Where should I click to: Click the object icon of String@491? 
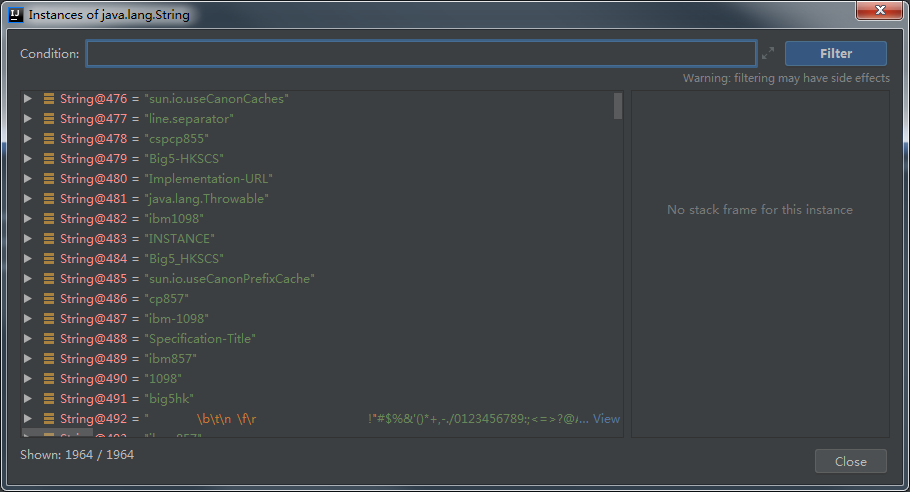tap(49, 399)
